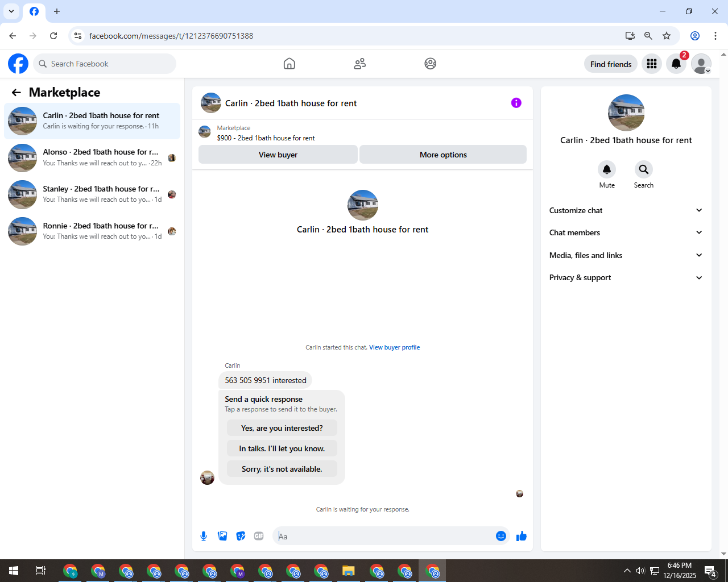The width and height of the screenshot is (728, 582).
Task: Click the Search Facebook field
Action: [105, 64]
